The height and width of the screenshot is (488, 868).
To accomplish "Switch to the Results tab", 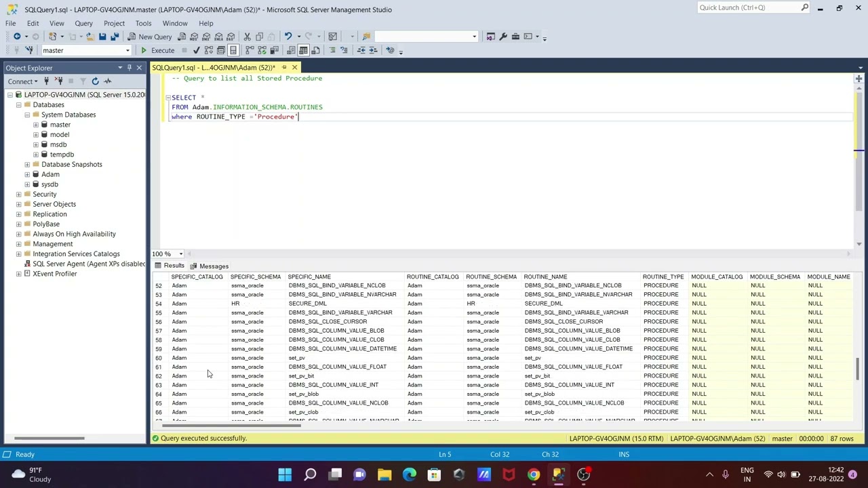I will pyautogui.click(x=170, y=266).
